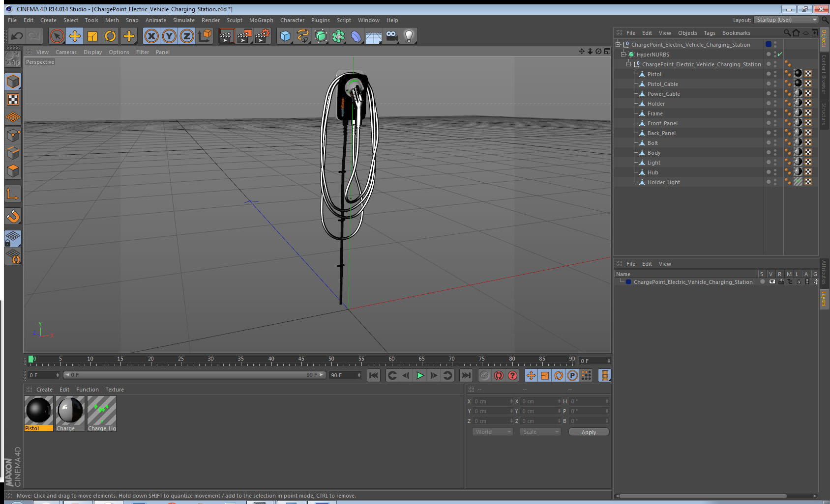This screenshot has width=830, height=504.
Task: Click the X position input field
Action: click(x=493, y=401)
